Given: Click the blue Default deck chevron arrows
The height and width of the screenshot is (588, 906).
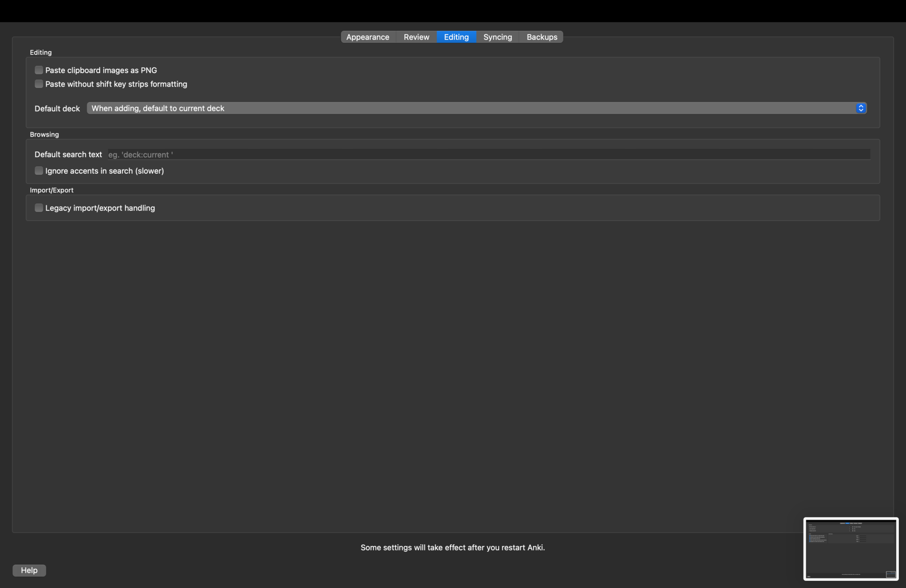Looking at the screenshot, I should 861,108.
